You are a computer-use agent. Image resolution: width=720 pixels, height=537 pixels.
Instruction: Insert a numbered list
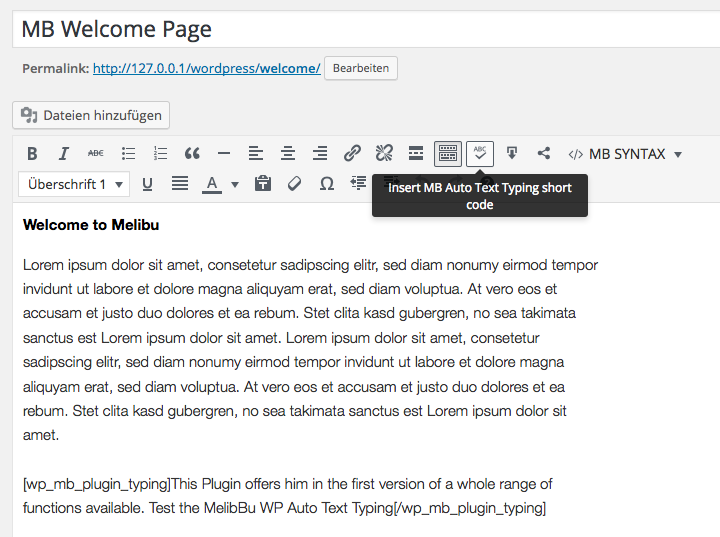point(160,153)
